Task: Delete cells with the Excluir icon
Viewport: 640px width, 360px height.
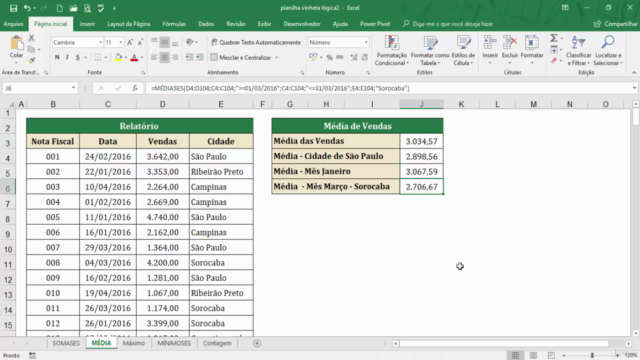Action: coord(510,49)
